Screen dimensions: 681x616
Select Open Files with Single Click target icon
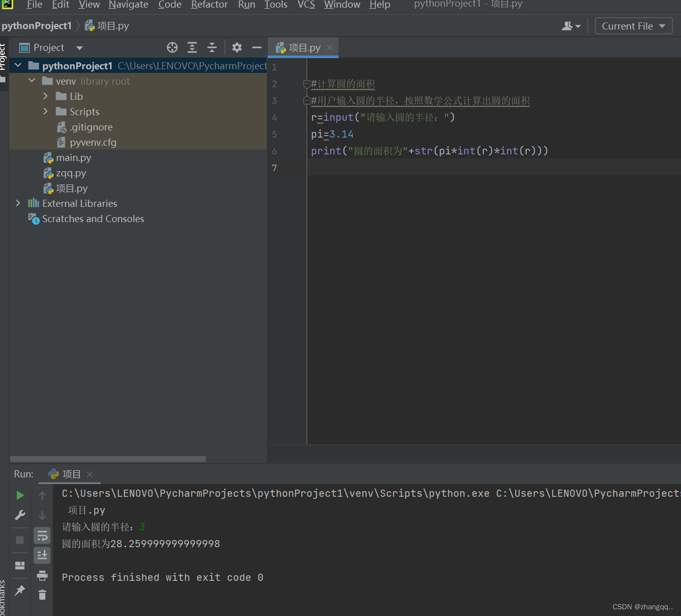coord(172,47)
